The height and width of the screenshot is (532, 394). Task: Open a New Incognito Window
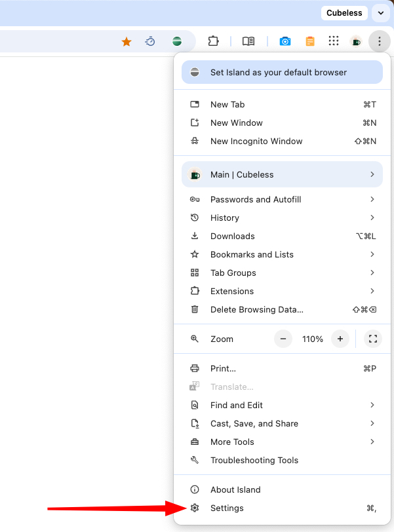282,141
